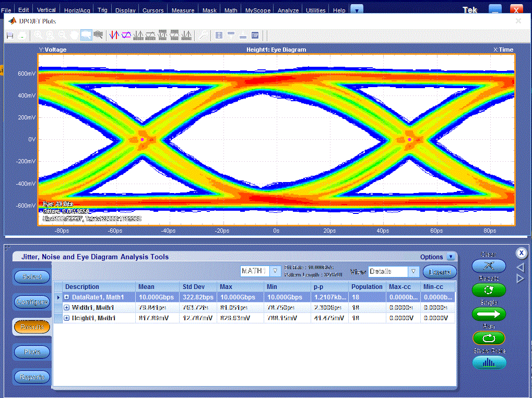Image resolution: width=532 pixels, height=398 pixels.
Task: Select the zoom area box tool in toolbar
Action: pyautogui.click(x=86, y=35)
